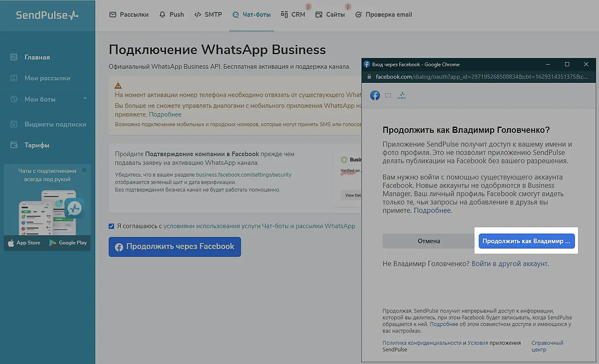Go to Тарифы in the sidebar

[36, 146]
